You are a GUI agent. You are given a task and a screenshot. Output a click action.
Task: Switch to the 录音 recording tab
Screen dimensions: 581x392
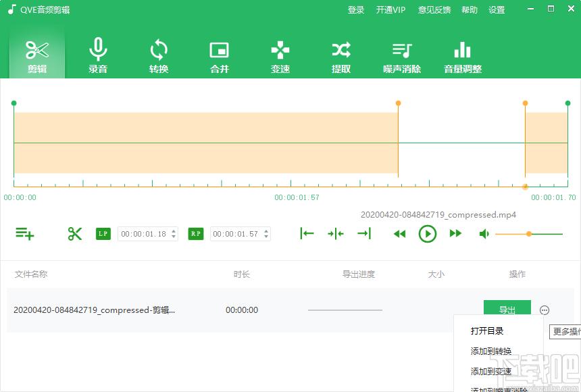pos(98,56)
